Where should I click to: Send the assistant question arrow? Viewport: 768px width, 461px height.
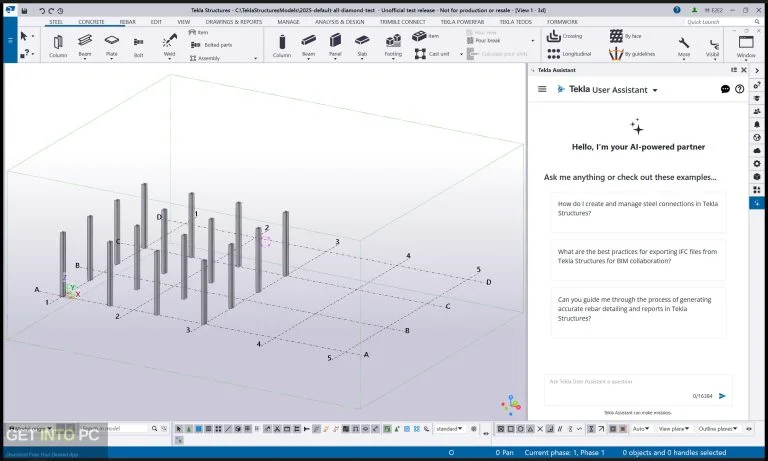[722, 396]
